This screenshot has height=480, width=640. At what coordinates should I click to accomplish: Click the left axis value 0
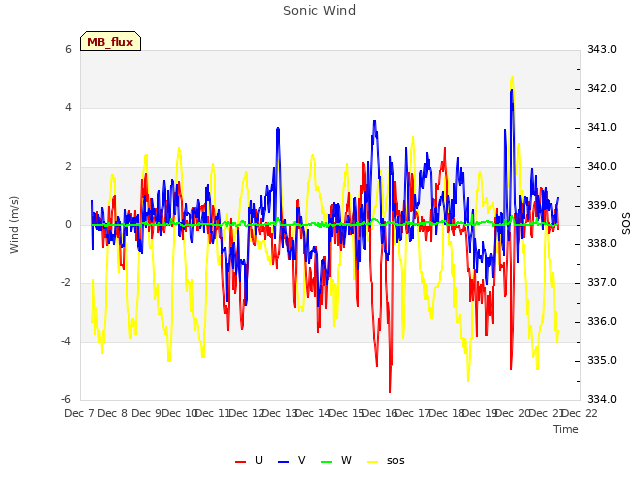(68, 224)
